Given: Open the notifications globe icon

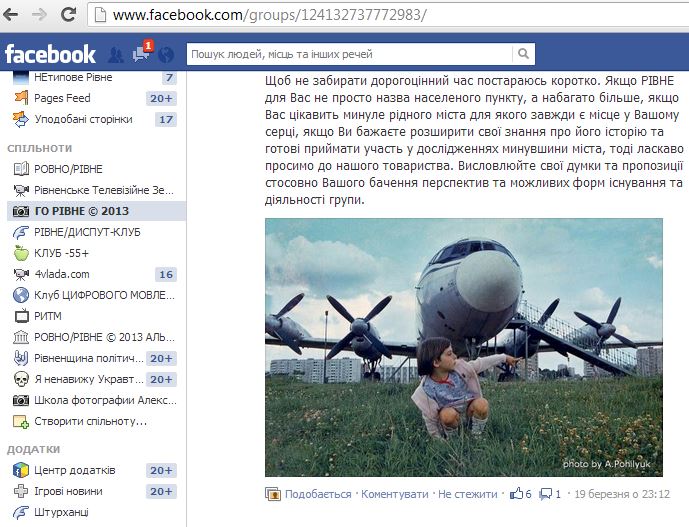Looking at the screenshot, I should click(166, 55).
